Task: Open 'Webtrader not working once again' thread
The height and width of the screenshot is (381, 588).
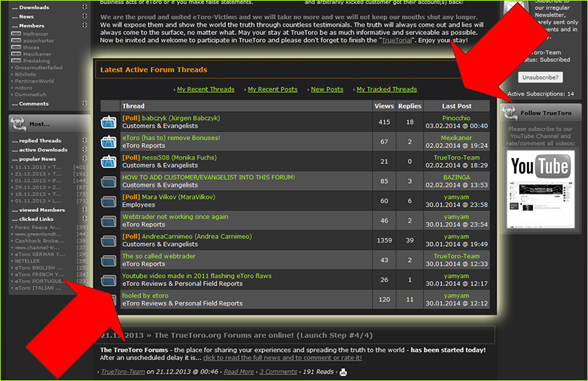Action: point(175,217)
